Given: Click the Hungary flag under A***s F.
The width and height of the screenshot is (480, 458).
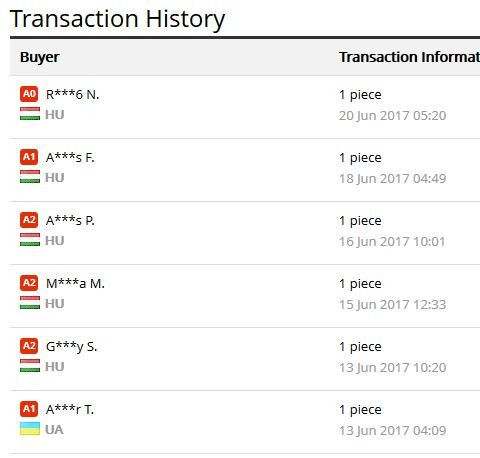Looking at the screenshot, I should point(30,177).
